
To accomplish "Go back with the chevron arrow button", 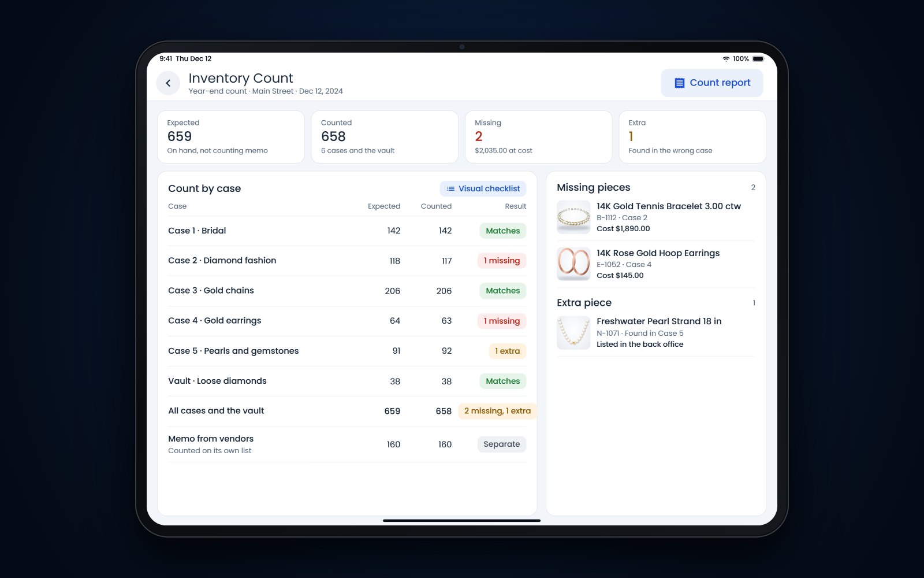I will click(x=168, y=83).
